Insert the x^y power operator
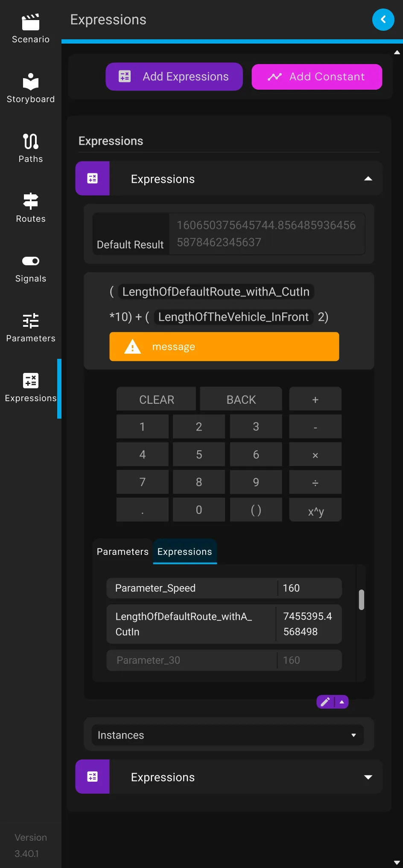Screen dimensions: 403x868 pos(315,510)
